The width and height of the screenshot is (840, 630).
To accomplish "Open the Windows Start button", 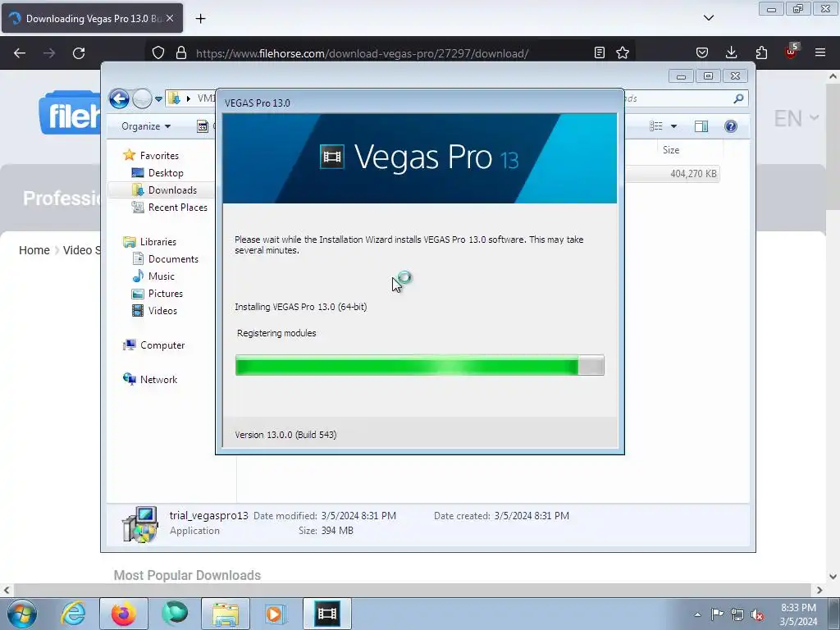I will (21, 614).
